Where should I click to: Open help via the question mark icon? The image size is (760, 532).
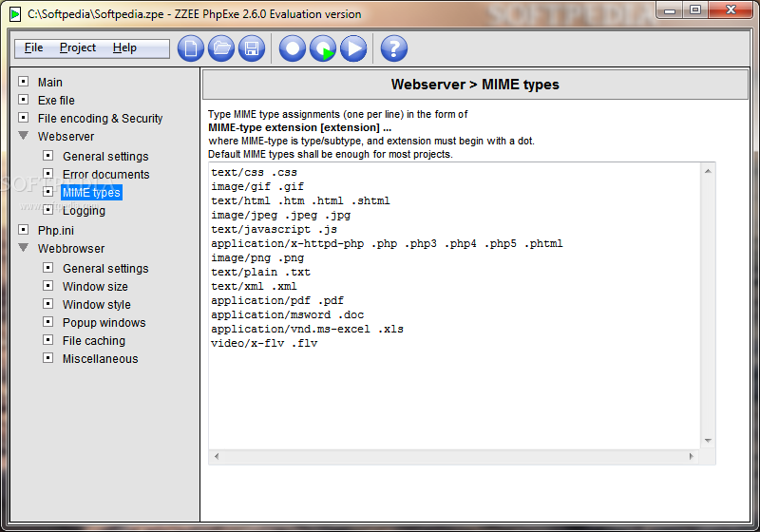pyautogui.click(x=394, y=48)
